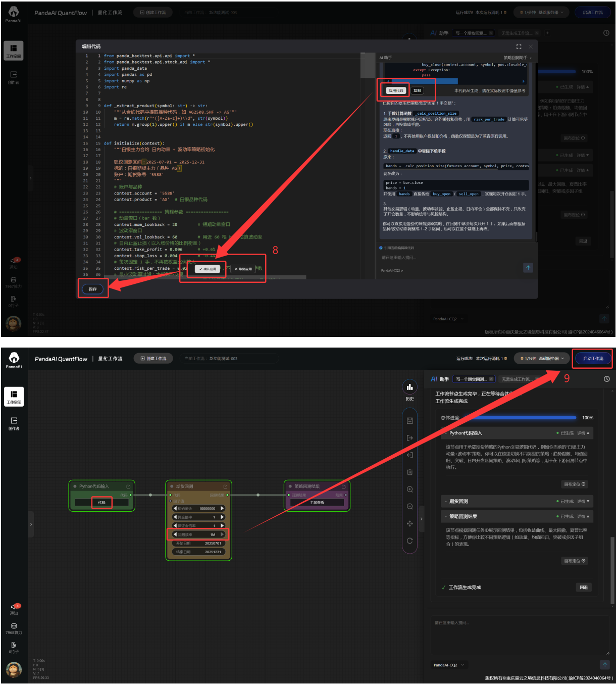Click the code editor's vertical scrollbar

(x=368, y=66)
